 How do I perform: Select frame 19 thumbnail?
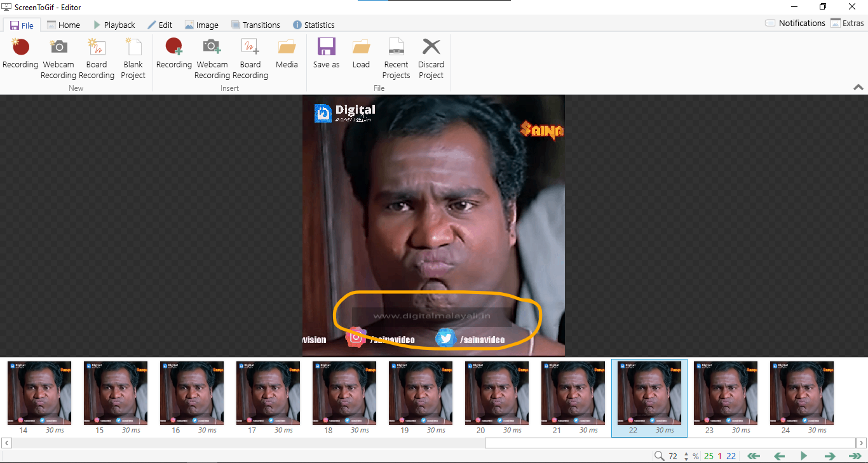click(x=421, y=398)
